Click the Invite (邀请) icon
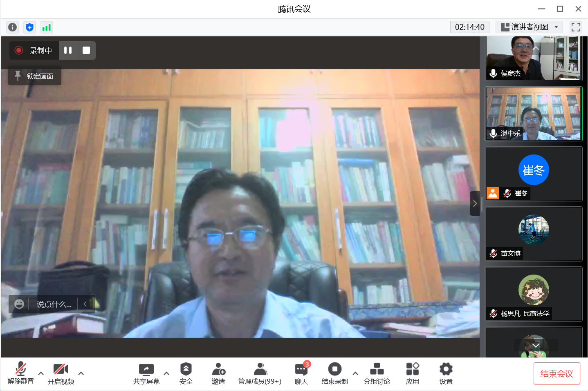 (x=218, y=373)
